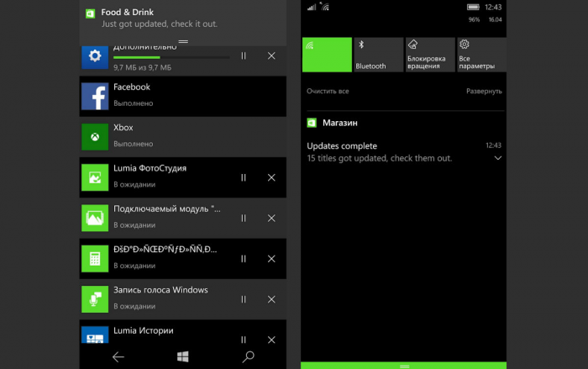
Task: Expand the Updates complete notification chevron
Action: pyautogui.click(x=497, y=158)
